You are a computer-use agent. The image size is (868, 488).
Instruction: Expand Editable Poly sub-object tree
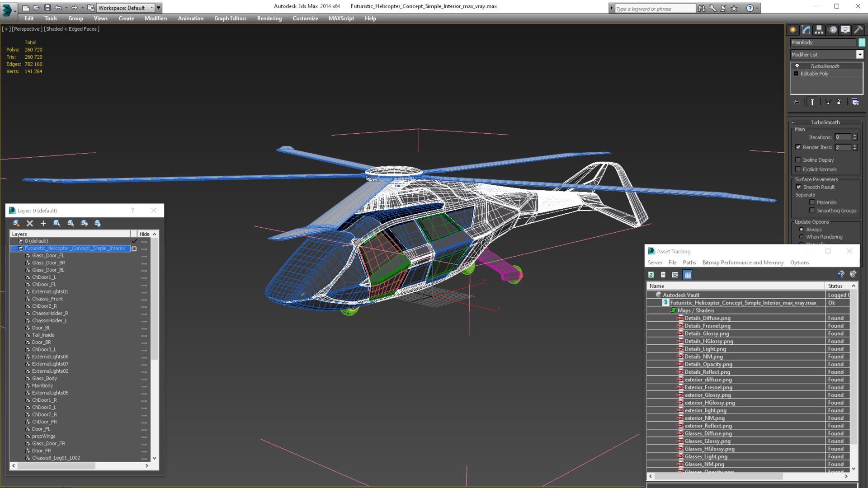tap(796, 74)
